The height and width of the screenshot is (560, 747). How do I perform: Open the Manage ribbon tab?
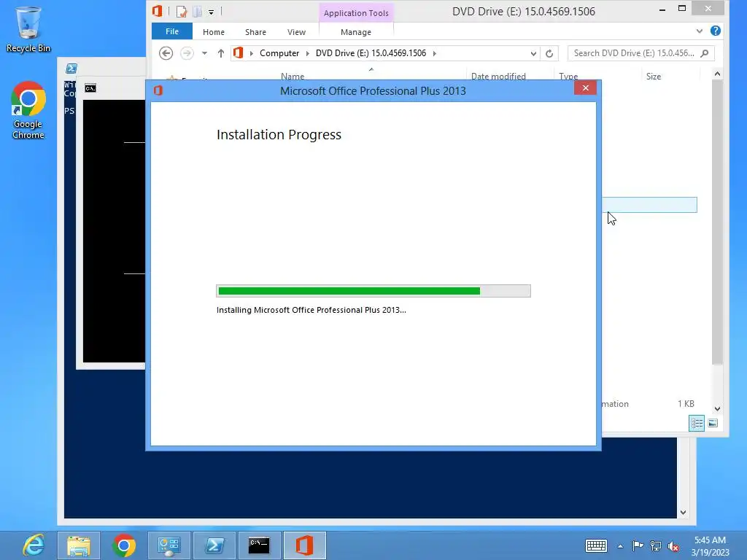pos(356,32)
